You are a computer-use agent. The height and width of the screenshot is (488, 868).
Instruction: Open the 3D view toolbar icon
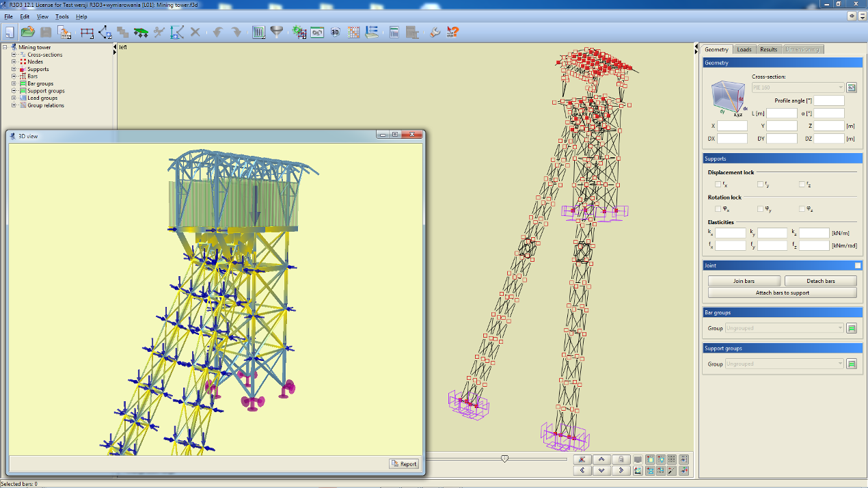(x=336, y=32)
